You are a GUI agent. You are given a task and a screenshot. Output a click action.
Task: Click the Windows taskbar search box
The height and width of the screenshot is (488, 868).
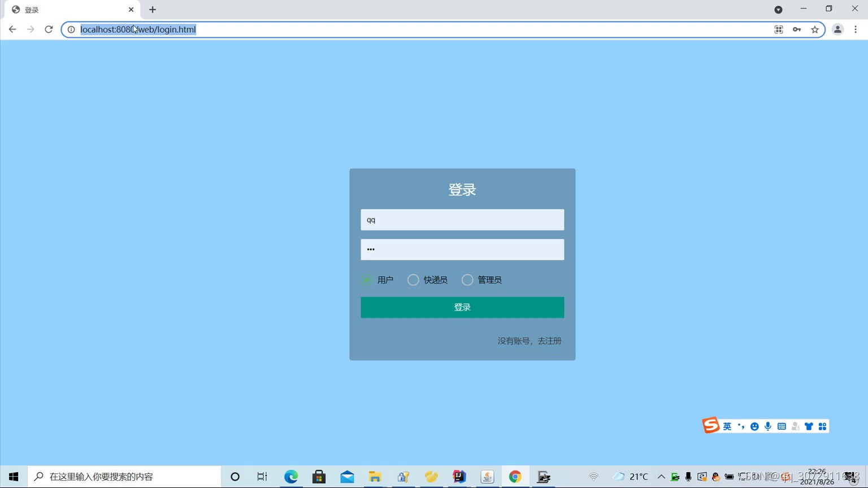[124, 477]
